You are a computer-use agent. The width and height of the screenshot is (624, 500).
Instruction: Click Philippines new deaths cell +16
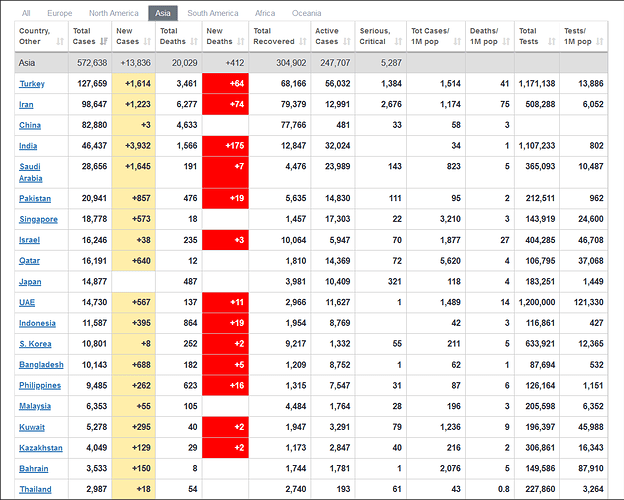[226, 385]
